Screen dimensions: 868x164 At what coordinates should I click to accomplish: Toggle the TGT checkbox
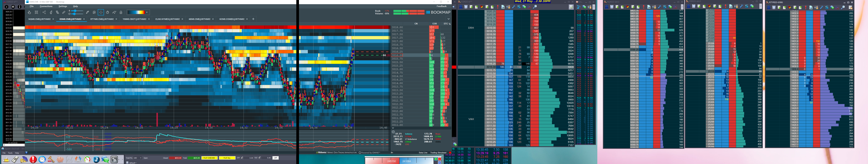click(260, 158)
